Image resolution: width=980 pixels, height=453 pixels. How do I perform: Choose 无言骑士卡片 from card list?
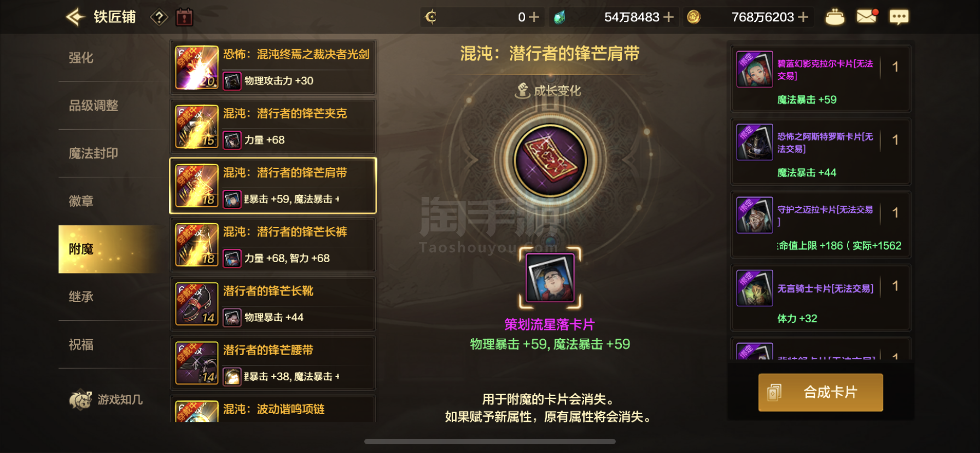821,298
